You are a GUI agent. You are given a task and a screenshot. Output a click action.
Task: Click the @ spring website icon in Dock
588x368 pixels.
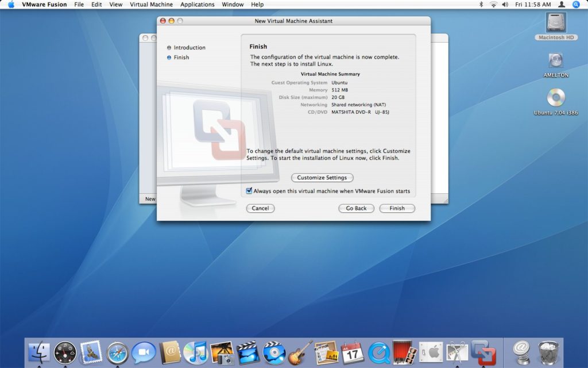pyautogui.click(x=521, y=352)
